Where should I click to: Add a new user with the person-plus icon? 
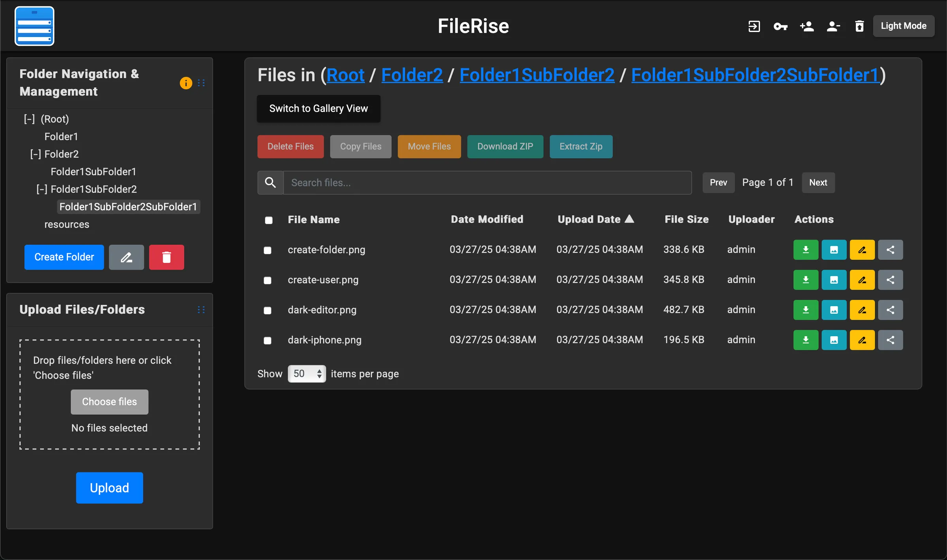[x=807, y=26]
